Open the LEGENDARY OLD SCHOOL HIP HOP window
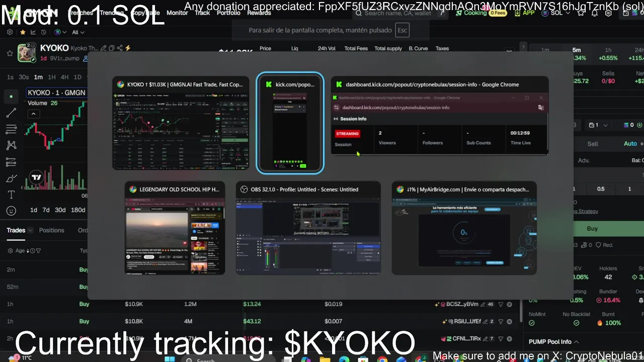The height and width of the screenshot is (362, 644). tap(175, 228)
